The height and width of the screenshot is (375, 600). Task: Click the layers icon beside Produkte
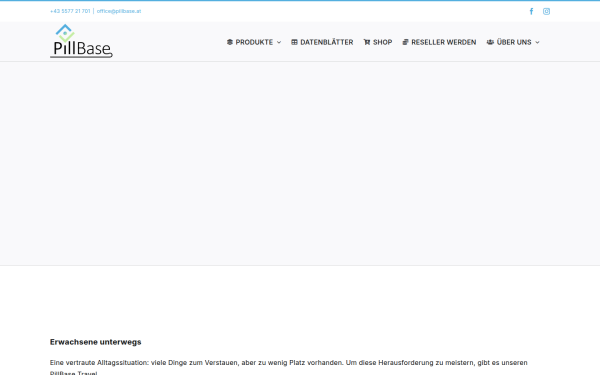(x=230, y=42)
